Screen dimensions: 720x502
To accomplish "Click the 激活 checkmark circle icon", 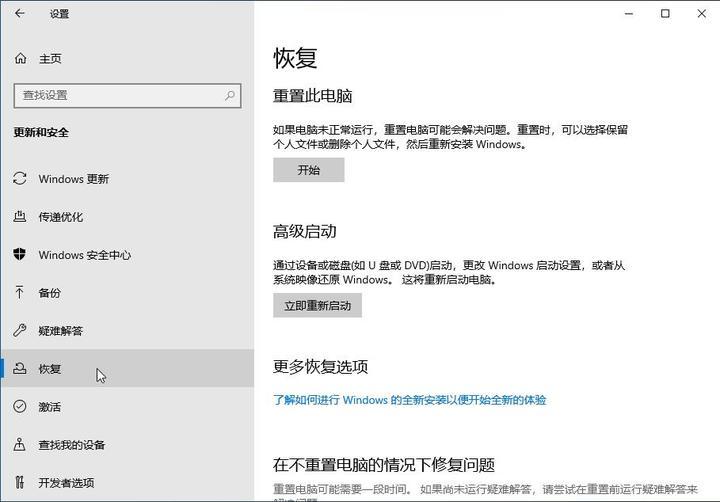I will click(20, 407).
